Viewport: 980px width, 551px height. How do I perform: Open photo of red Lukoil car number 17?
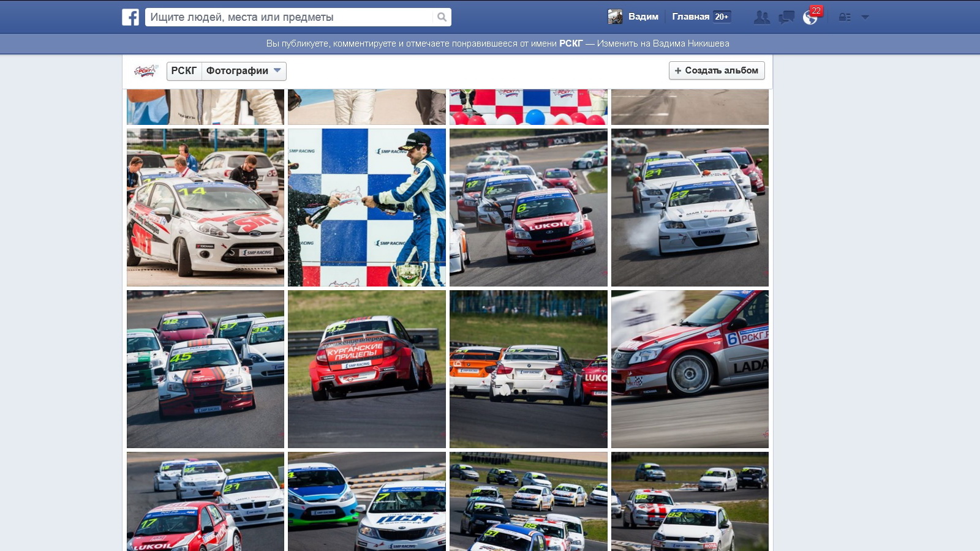pos(205,501)
